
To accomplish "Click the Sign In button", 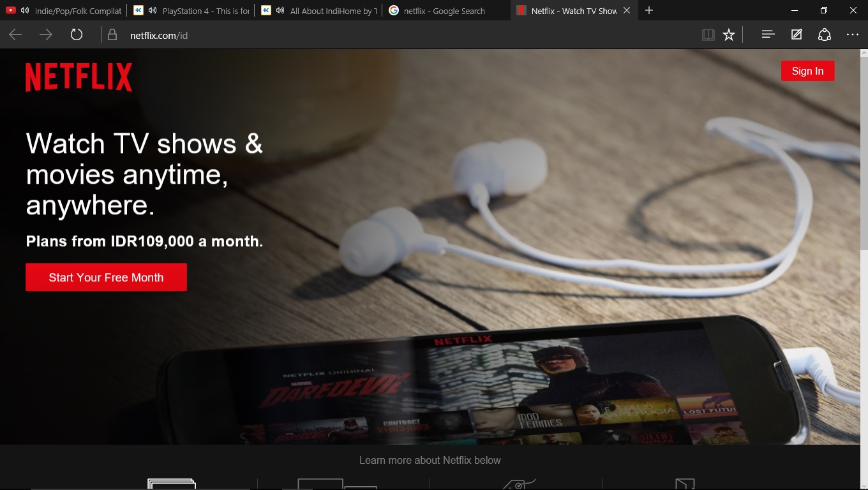I will click(x=807, y=71).
